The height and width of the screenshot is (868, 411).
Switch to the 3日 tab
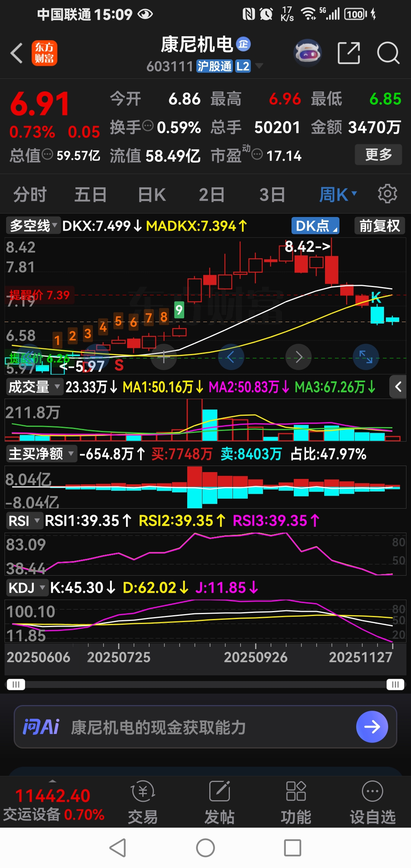(x=272, y=195)
